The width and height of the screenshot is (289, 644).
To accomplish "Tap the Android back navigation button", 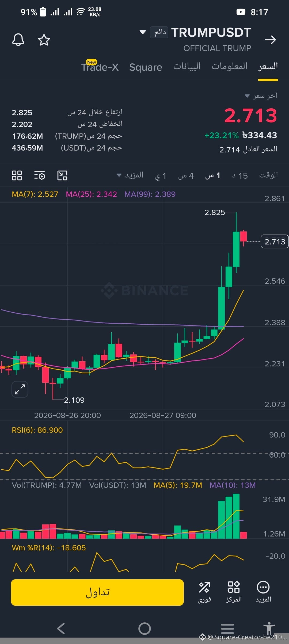I will tap(61, 628).
